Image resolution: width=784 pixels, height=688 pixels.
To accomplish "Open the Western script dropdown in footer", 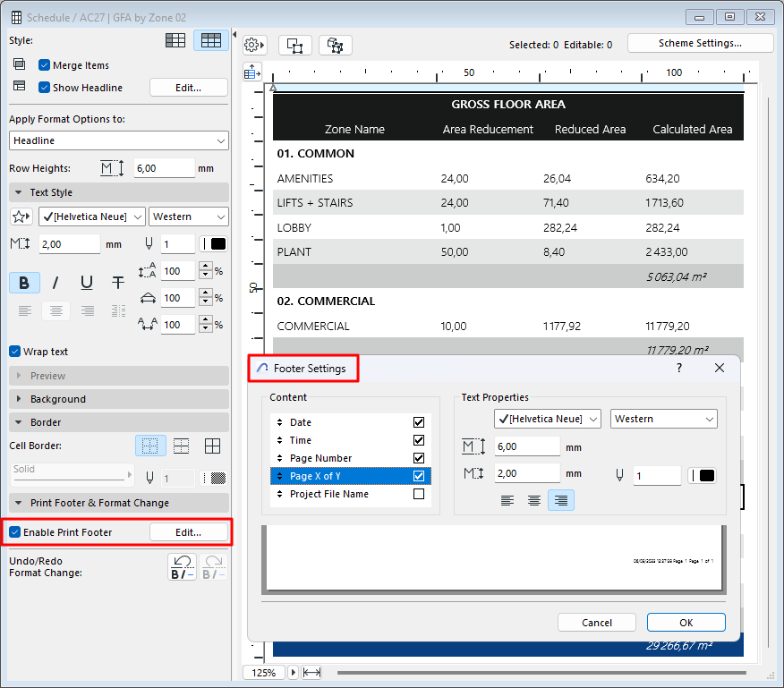I will (663, 419).
